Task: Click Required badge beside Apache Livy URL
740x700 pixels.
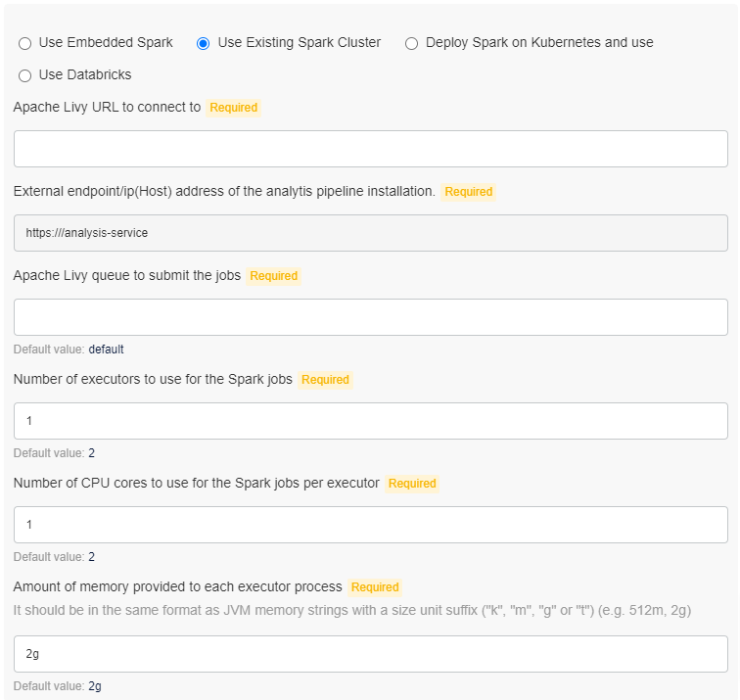Action: [x=234, y=108]
